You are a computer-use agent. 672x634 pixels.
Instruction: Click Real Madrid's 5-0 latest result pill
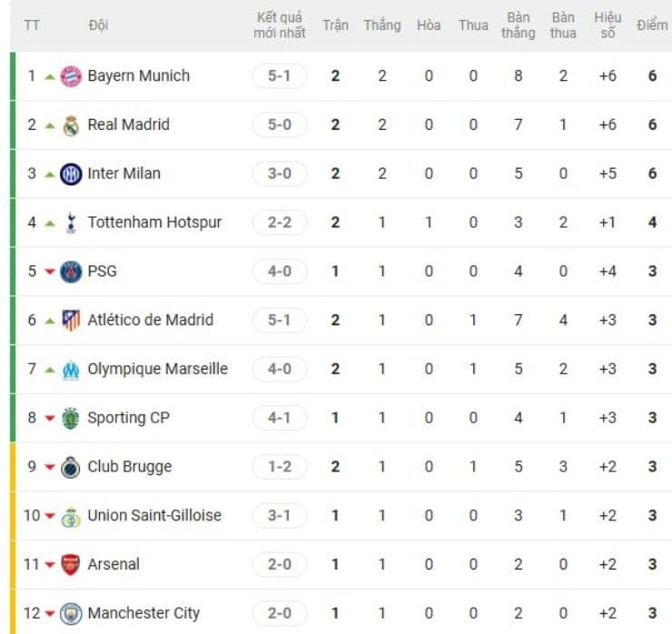coord(280,125)
